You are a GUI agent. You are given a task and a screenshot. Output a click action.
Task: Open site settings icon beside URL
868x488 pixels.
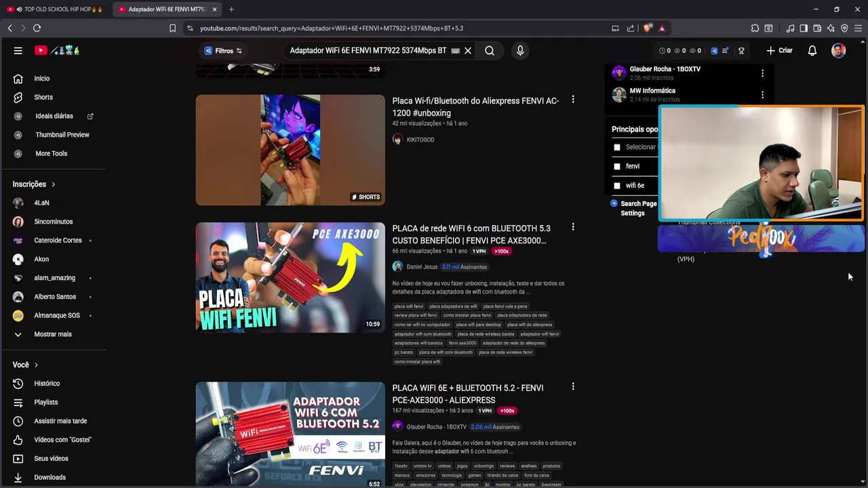[x=190, y=28]
